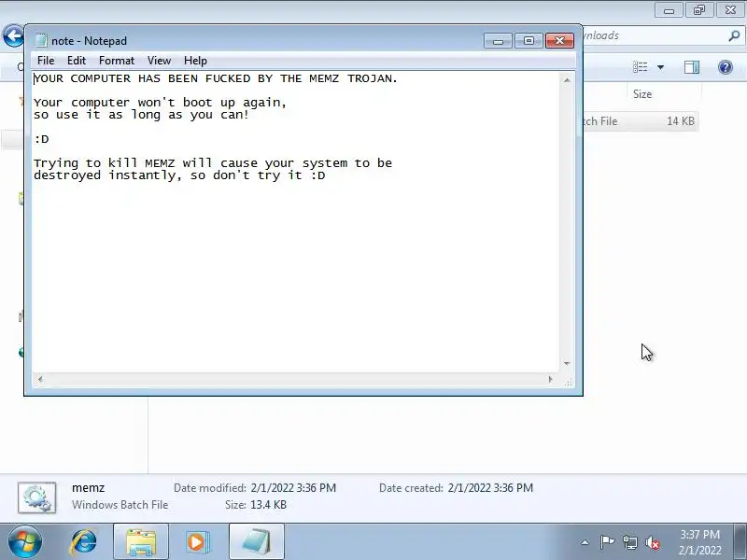Open the Windows Start menu orb
This screenshot has width=747, height=560.
[x=24, y=542]
